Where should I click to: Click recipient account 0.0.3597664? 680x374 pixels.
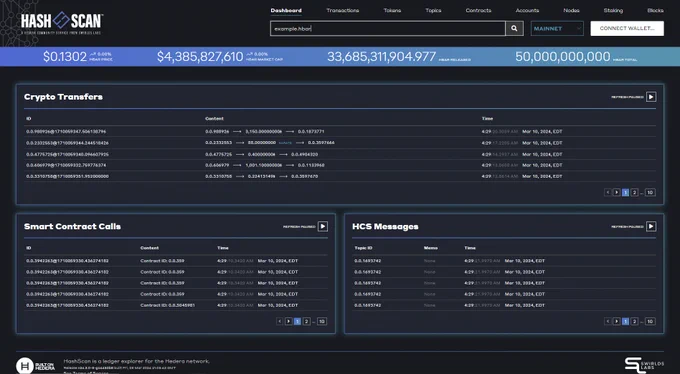point(321,143)
